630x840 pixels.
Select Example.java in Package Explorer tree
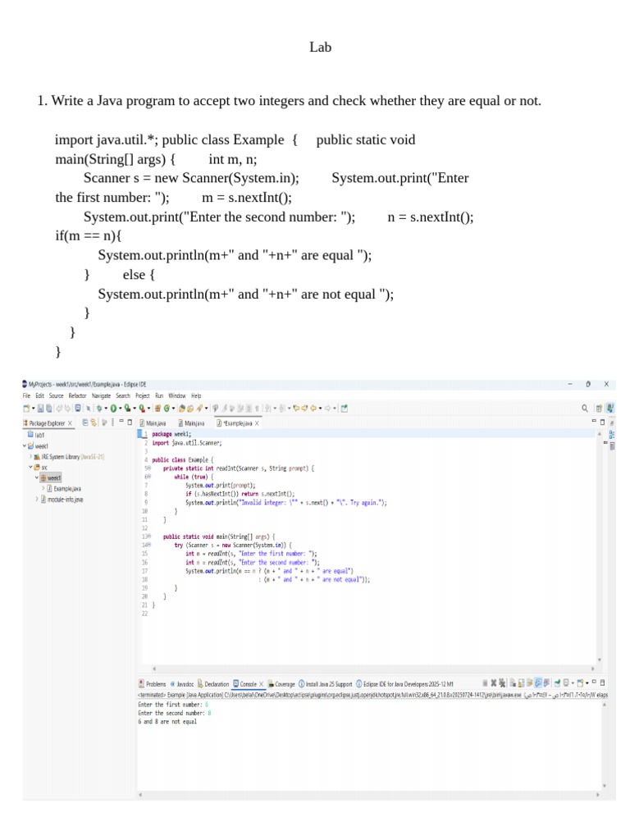pos(64,489)
